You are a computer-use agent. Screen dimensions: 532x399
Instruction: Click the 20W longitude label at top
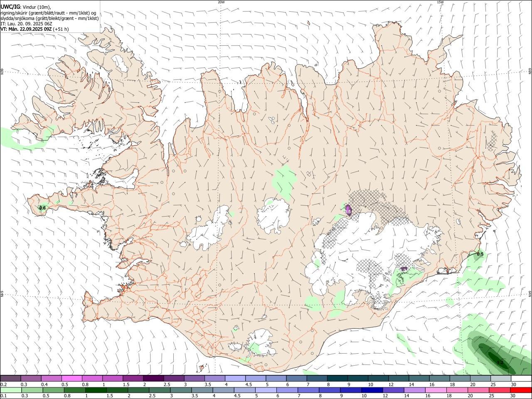pos(221,2)
